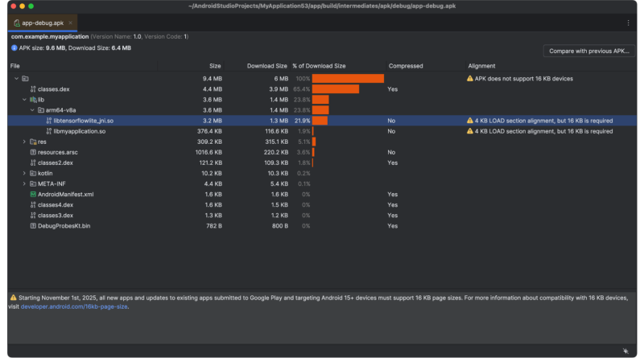Click the resources.arsc file icon
Image resolution: width=644 pixels, height=358 pixels.
(33, 152)
